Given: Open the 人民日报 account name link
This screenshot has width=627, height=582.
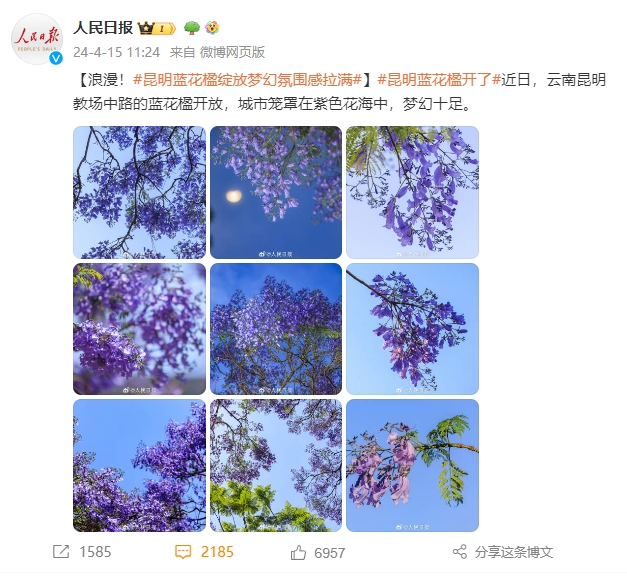Looking at the screenshot, I should 103,28.
